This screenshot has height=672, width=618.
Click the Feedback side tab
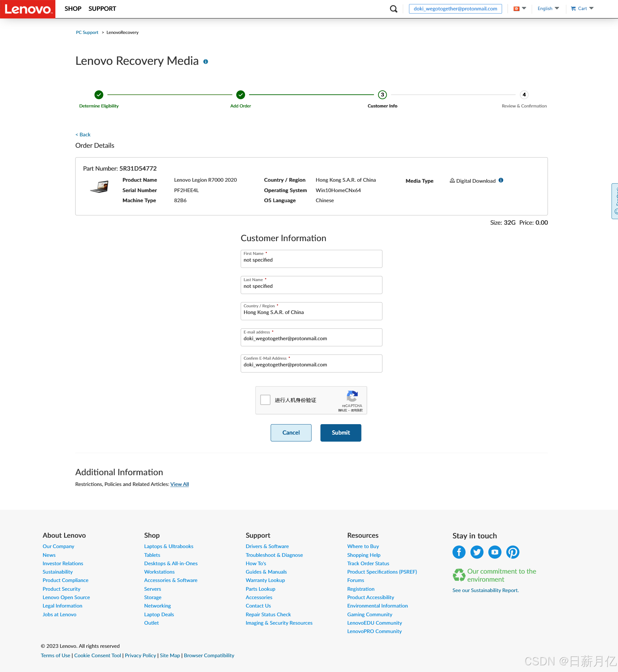tap(615, 201)
